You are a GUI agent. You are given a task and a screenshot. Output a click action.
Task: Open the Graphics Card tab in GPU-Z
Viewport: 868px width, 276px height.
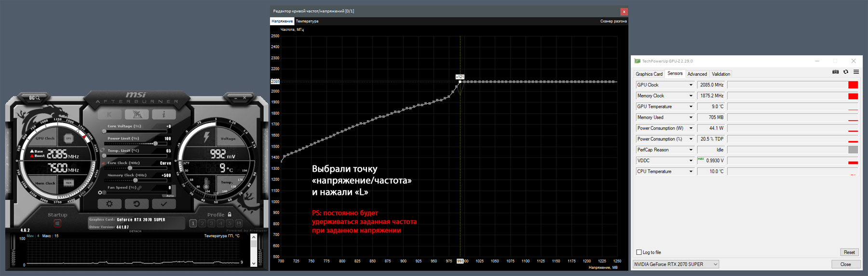tap(649, 74)
